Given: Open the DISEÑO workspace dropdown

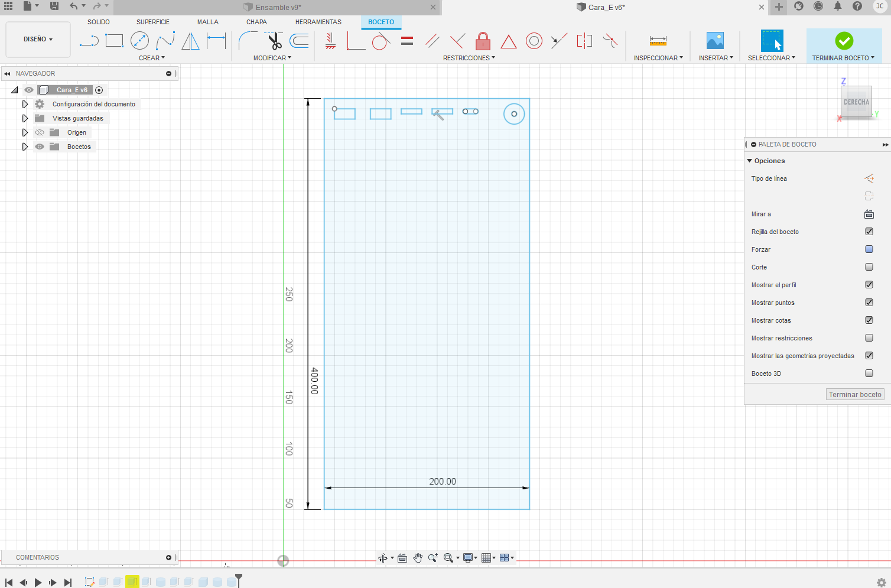Looking at the screenshot, I should [38, 39].
